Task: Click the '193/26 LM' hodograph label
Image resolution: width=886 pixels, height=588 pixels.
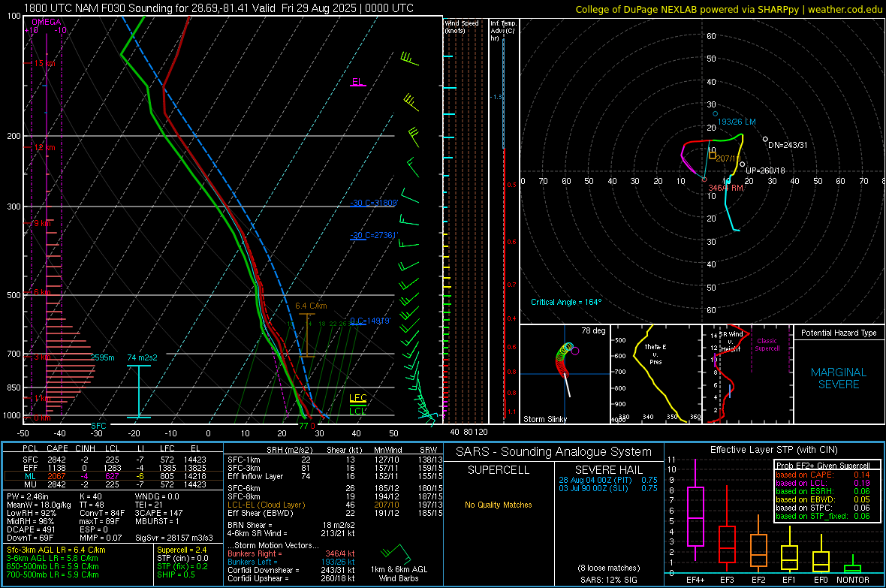Action: tap(737, 122)
